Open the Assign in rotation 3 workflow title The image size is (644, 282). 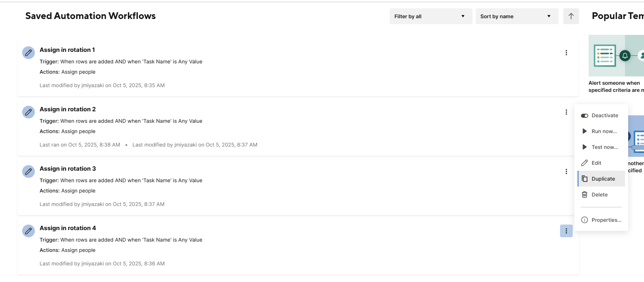point(68,169)
